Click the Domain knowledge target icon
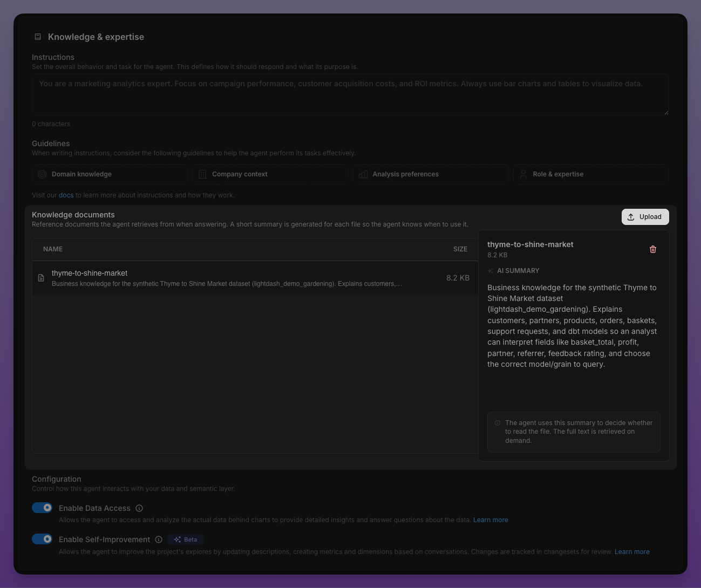701x588 pixels. pyautogui.click(x=42, y=174)
